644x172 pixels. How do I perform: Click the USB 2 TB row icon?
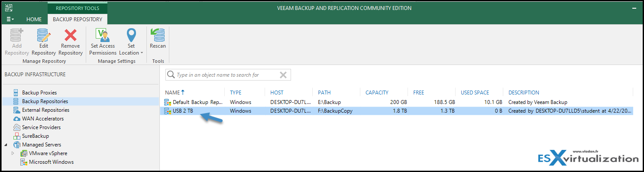168,111
